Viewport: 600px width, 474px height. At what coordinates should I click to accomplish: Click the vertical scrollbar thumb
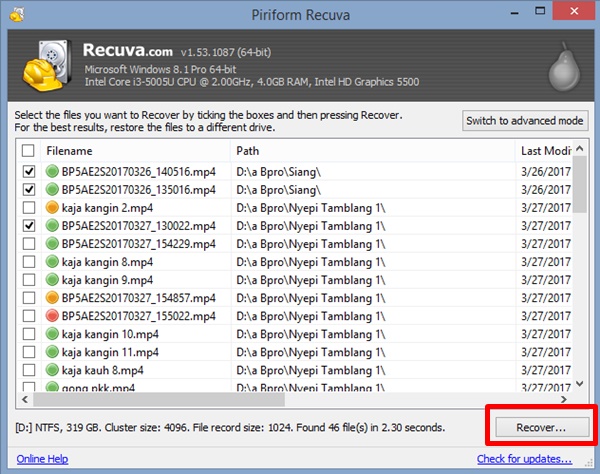(580, 184)
